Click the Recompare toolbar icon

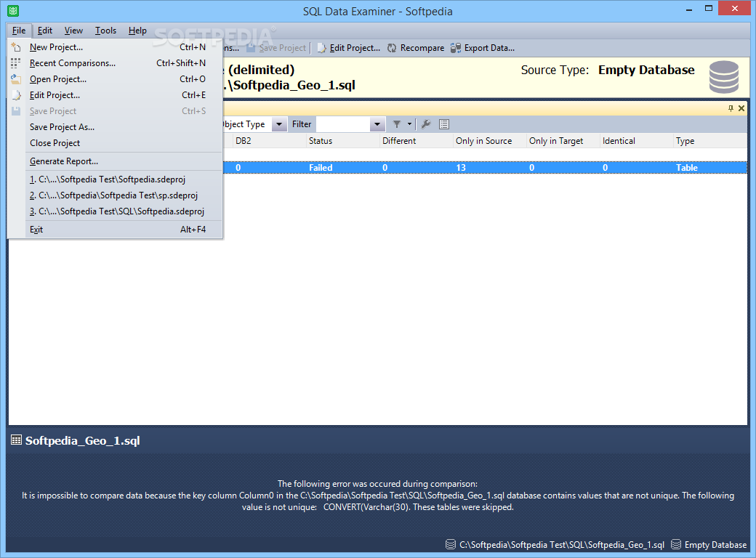point(392,48)
